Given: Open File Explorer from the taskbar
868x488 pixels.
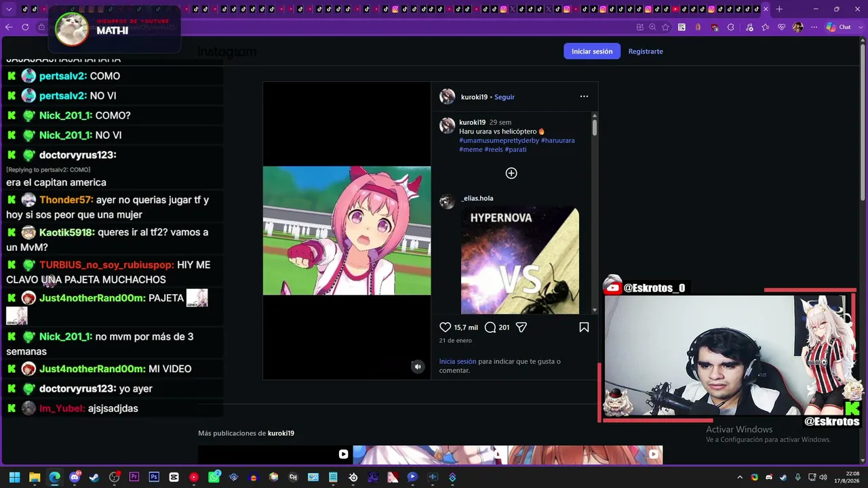Looking at the screenshot, I should 35,477.
